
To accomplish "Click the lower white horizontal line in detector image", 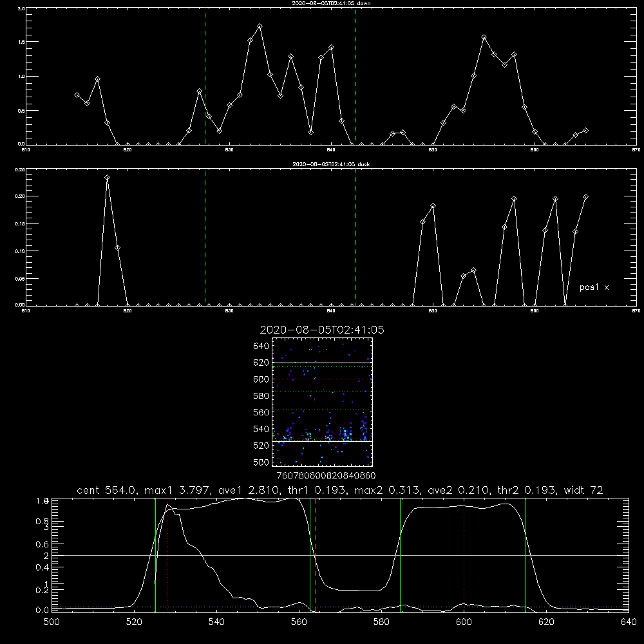I will tap(322, 441).
